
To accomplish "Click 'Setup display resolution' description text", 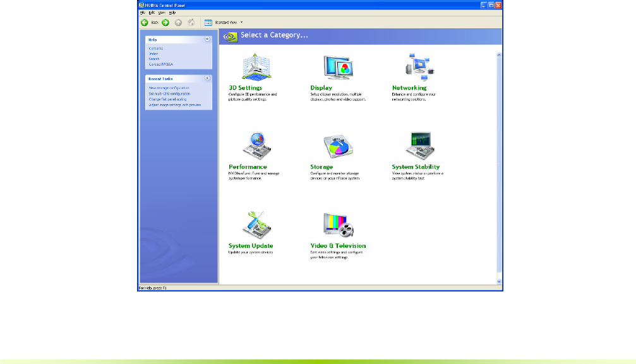I will (339, 97).
